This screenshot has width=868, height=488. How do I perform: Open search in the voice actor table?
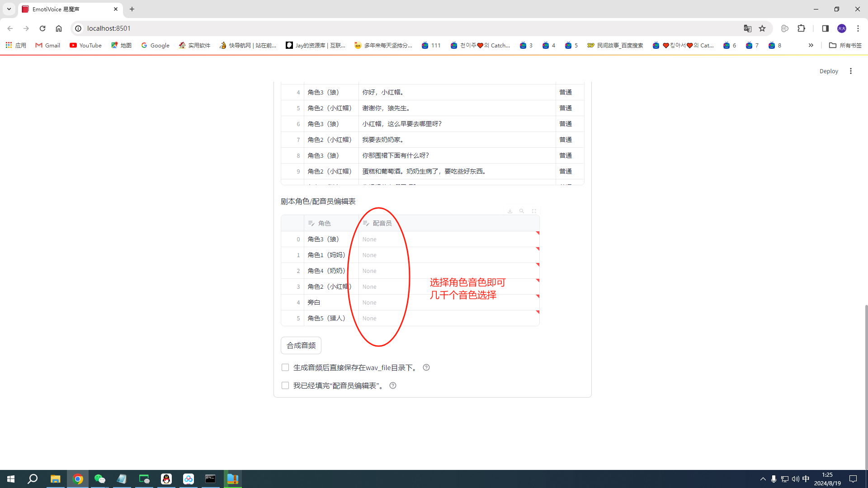(x=522, y=211)
